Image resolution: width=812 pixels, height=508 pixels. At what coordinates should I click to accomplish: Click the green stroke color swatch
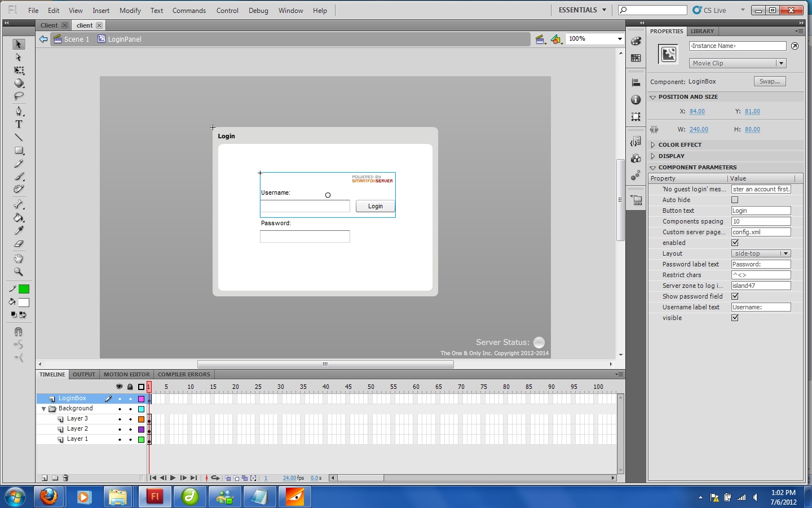pos(24,289)
